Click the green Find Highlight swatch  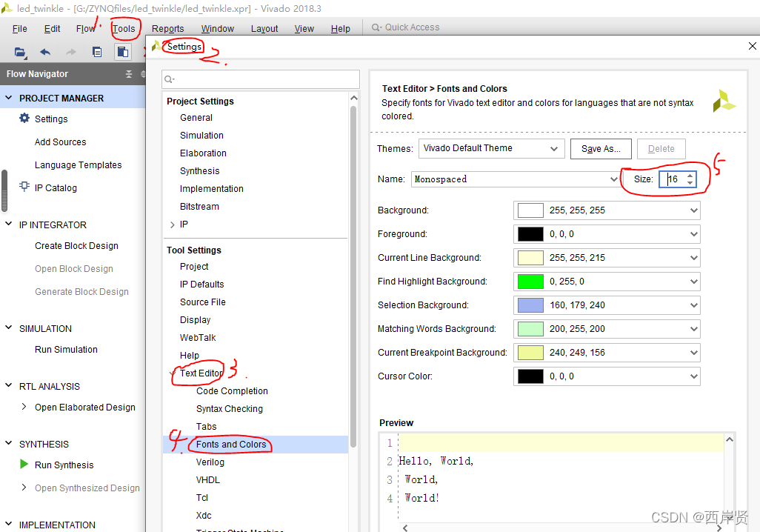tap(530, 282)
